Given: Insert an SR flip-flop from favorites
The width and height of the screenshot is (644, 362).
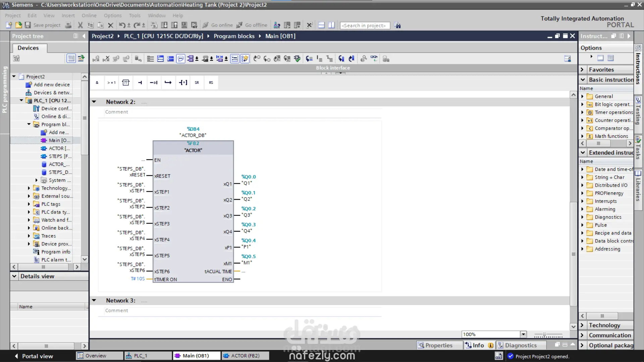Looking at the screenshot, I should (x=197, y=82).
